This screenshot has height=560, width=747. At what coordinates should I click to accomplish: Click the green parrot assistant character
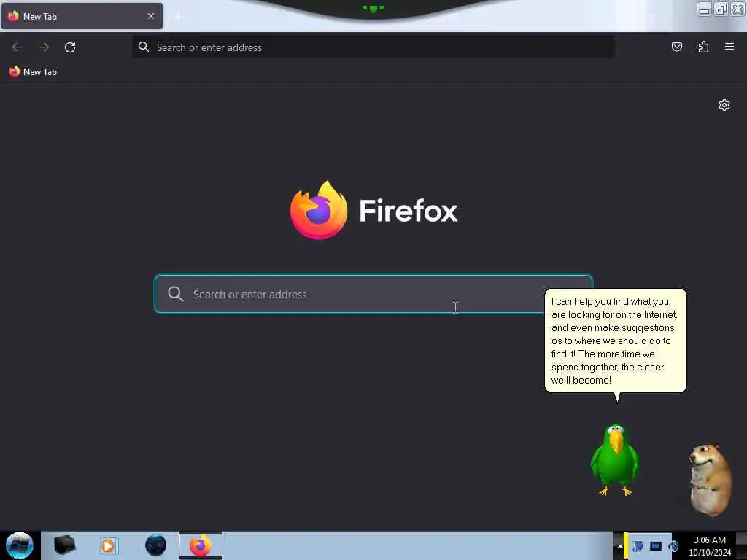point(614,459)
